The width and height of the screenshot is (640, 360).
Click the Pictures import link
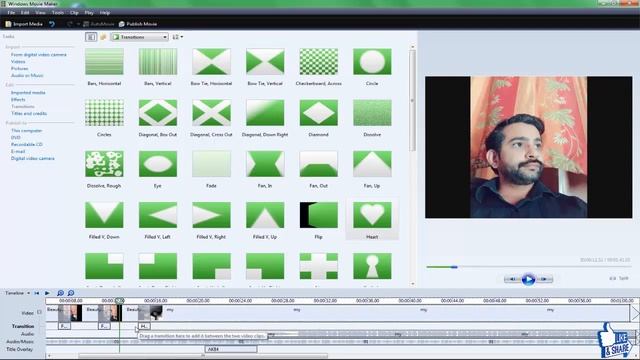[x=20, y=69]
